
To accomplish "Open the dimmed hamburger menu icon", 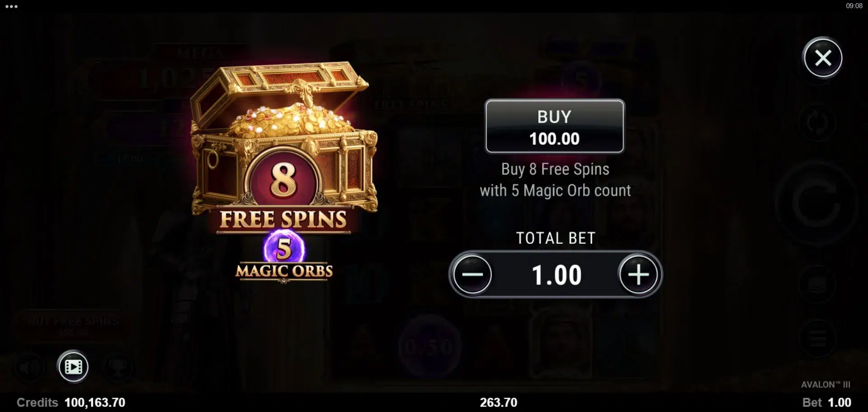I will [x=817, y=338].
